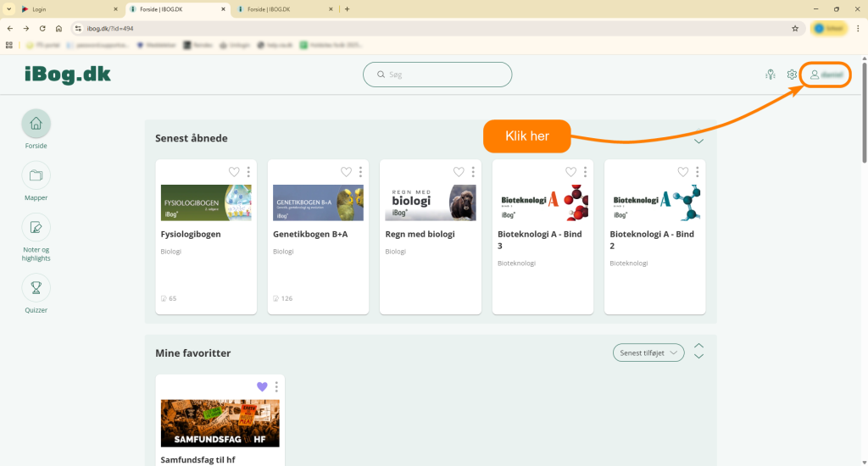Image resolution: width=868 pixels, height=466 pixels.
Task: Open three-dot menu on Regn med biologi card
Action: (x=472, y=172)
